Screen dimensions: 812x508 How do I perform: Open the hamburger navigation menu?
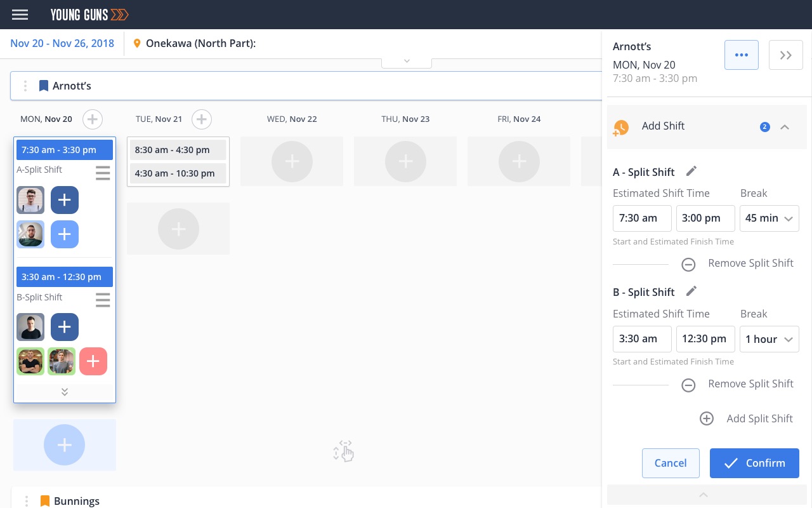pyautogui.click(x=20, y=15)
